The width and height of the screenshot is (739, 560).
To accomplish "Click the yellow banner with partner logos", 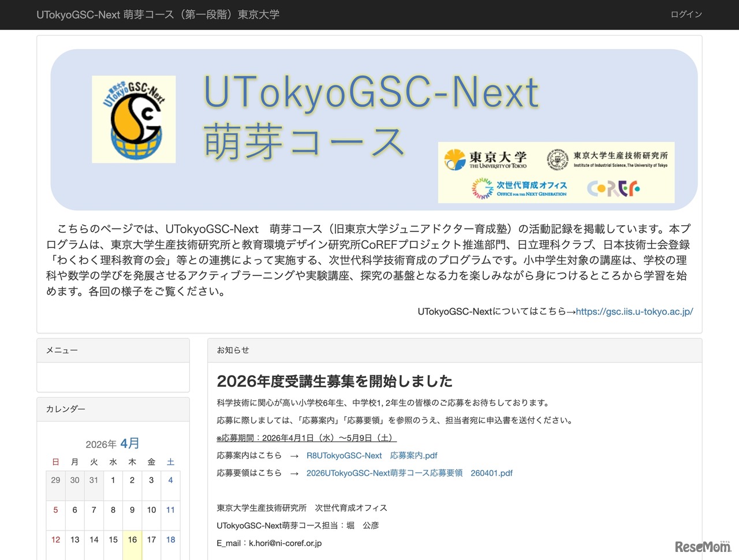I will click(556, 172).
